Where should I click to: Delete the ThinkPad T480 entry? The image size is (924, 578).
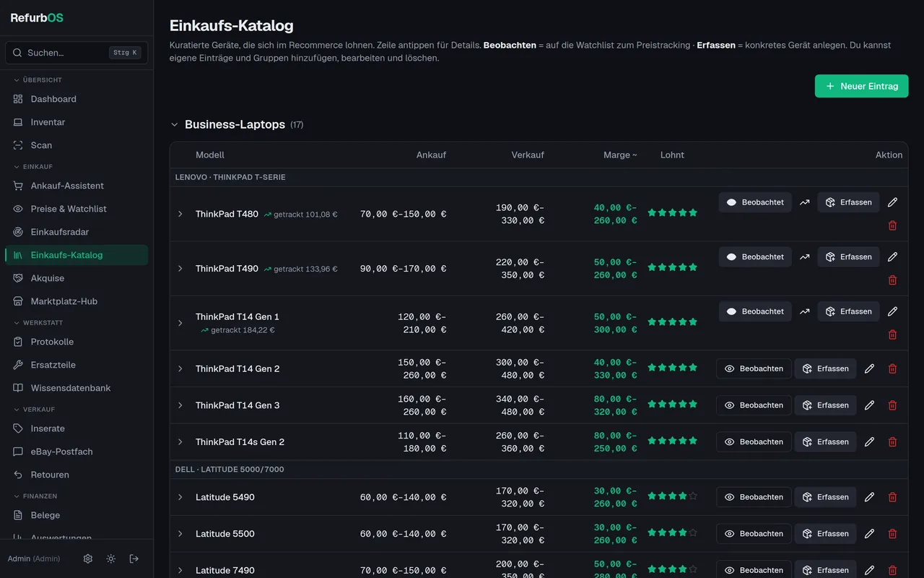click(x=892, y=225)
